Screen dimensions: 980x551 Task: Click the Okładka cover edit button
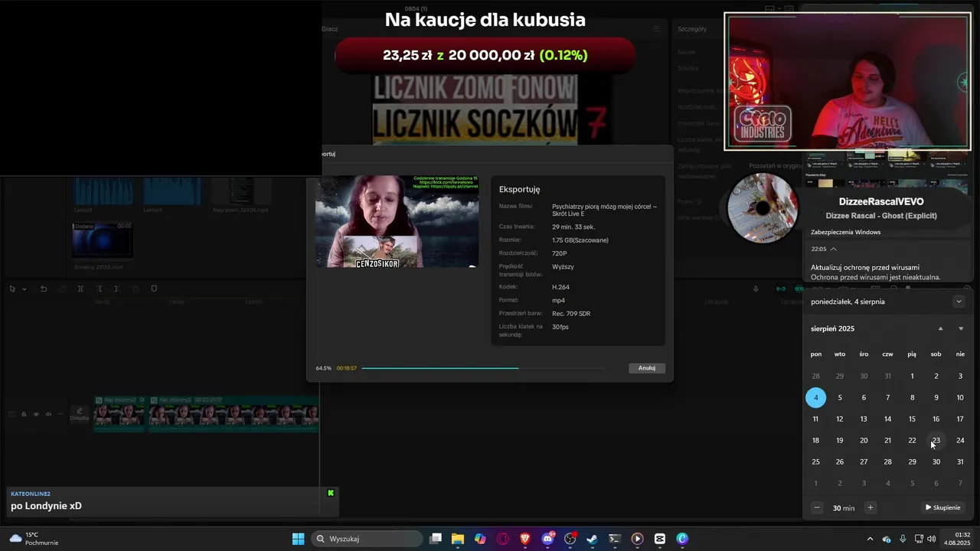[80, 414]
